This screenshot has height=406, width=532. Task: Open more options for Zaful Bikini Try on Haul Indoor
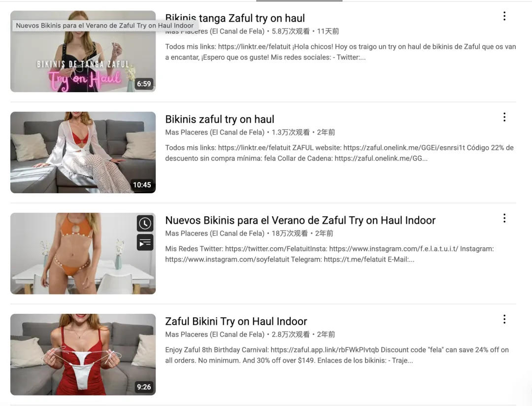point(504,319)
